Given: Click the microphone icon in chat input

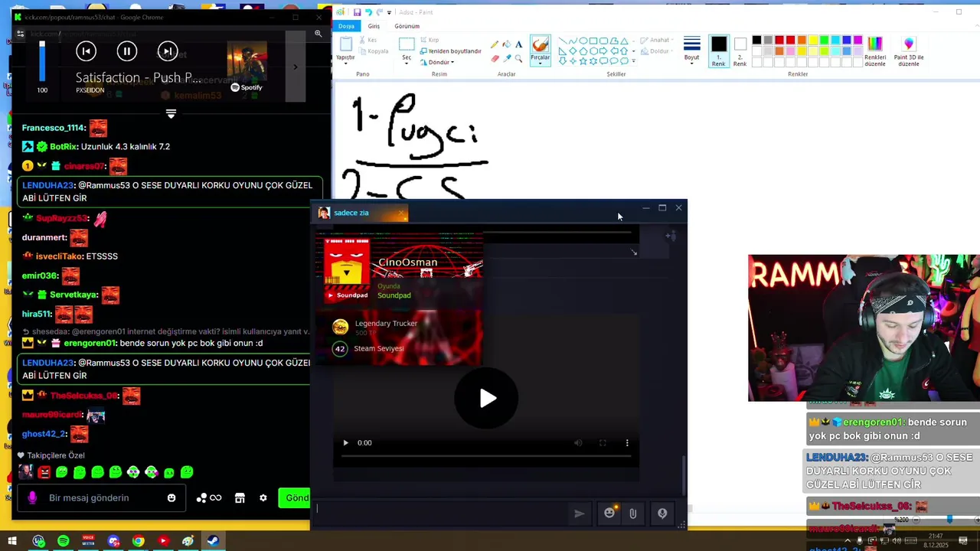Looking at the screenshot, I should (x=32, y=497).
